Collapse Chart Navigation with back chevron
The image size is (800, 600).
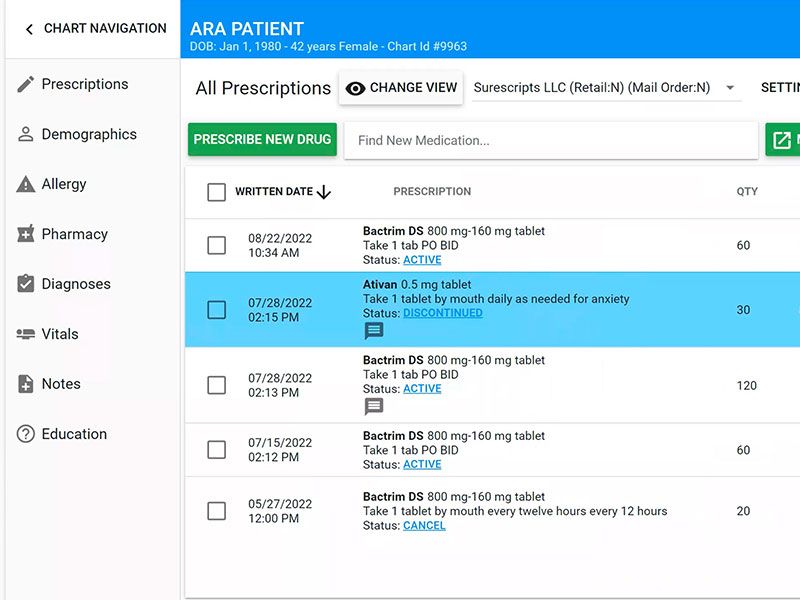pyautogui.click(x=29, y=30)
